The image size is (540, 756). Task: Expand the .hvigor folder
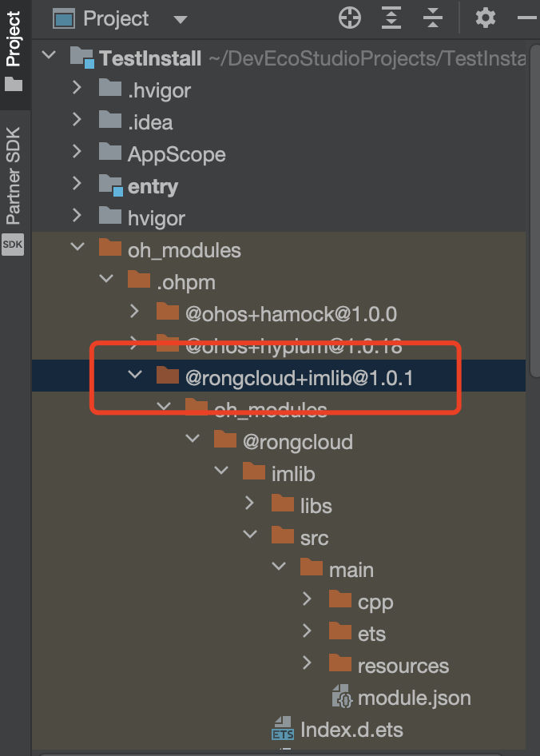[77, 87]
